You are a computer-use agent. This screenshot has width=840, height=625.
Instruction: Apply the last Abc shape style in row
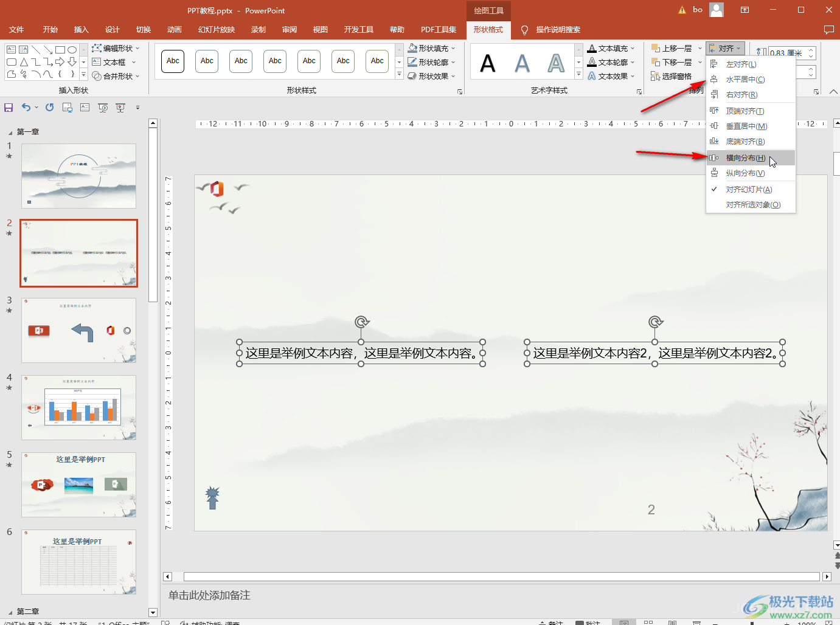click(x=377, y=61)
